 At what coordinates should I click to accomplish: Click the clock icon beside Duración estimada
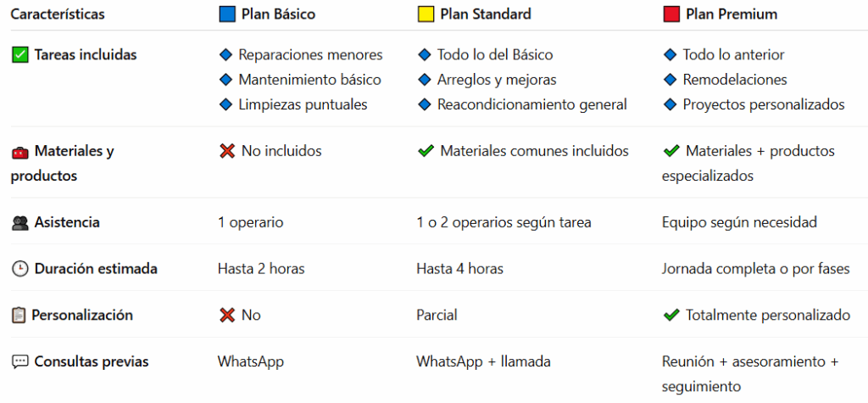tap(20, 269)
